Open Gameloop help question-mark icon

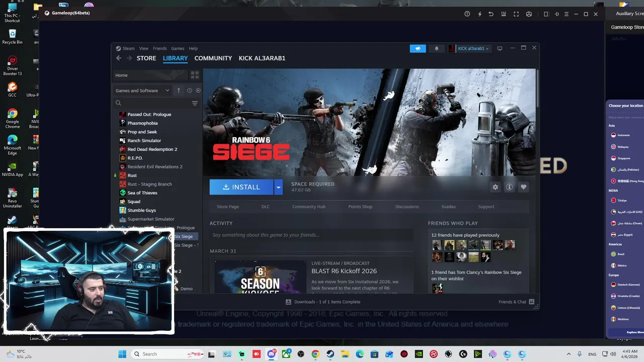point(467,14)
